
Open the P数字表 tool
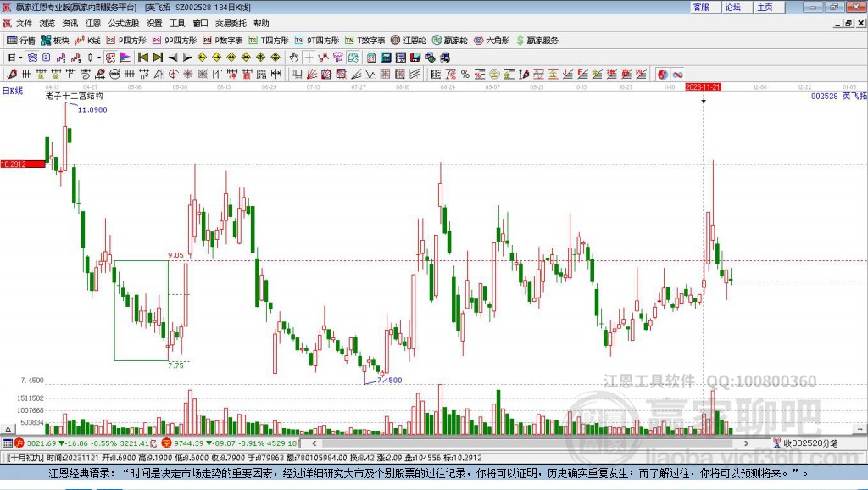(x=223, y=41)
